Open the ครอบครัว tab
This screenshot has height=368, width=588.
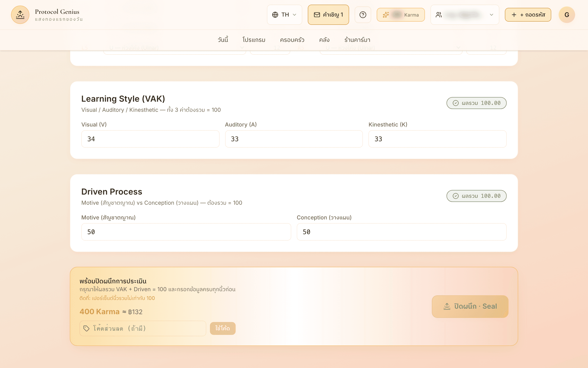292,40
